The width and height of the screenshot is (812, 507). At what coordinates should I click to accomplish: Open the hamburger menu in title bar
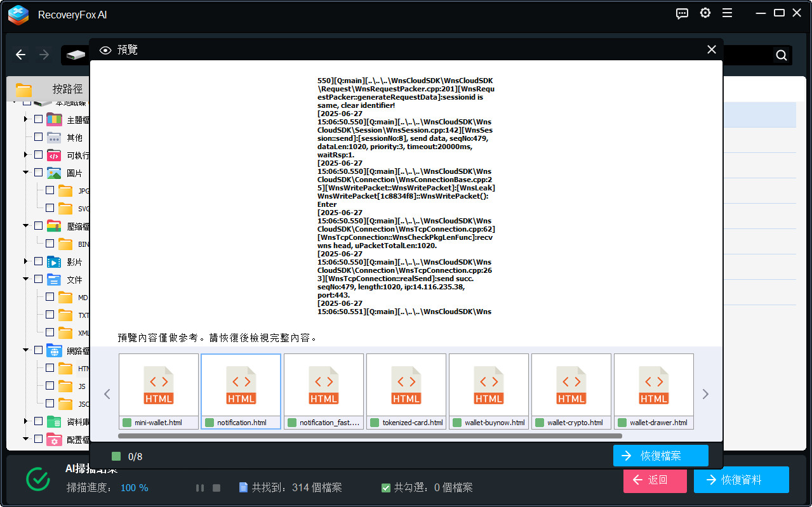728,13
